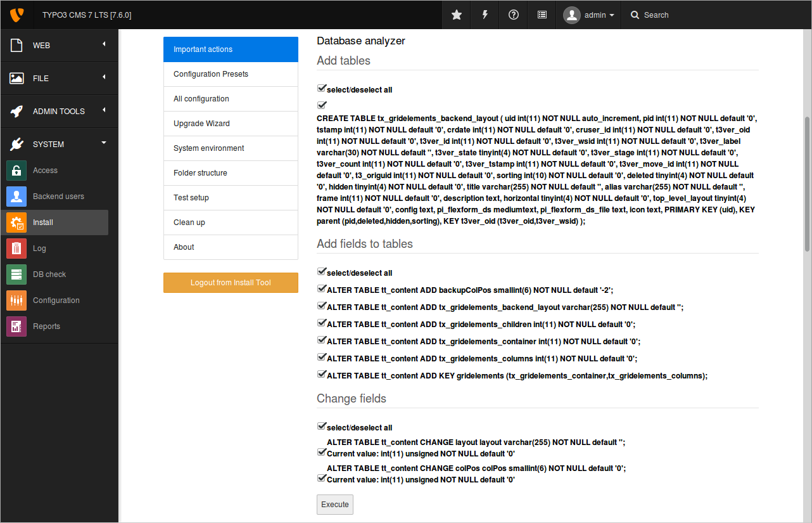Toggle select/deselect all under Change fields

tap(322, 427)
